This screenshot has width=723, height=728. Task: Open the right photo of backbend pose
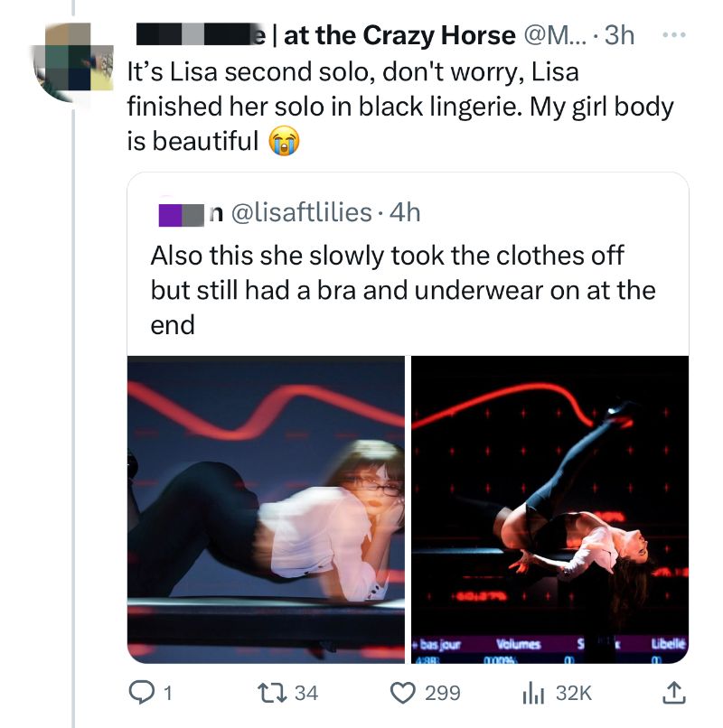click(x=549, y=509)
